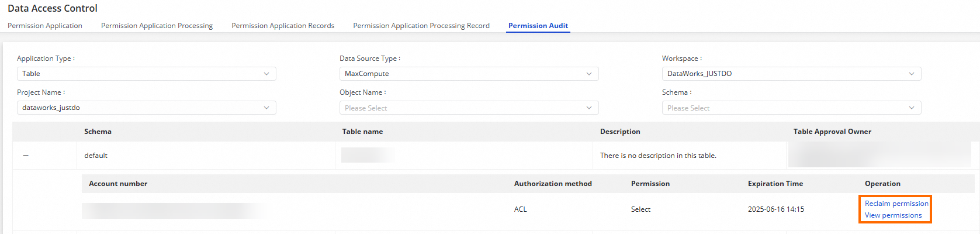Select the blurred table name cell
980x234 pixels.
click(368, 156)
